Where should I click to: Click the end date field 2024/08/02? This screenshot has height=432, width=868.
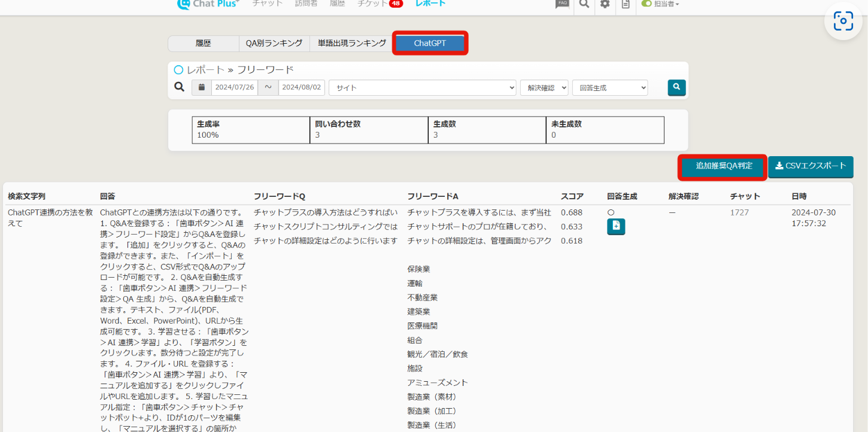point(302,87)
